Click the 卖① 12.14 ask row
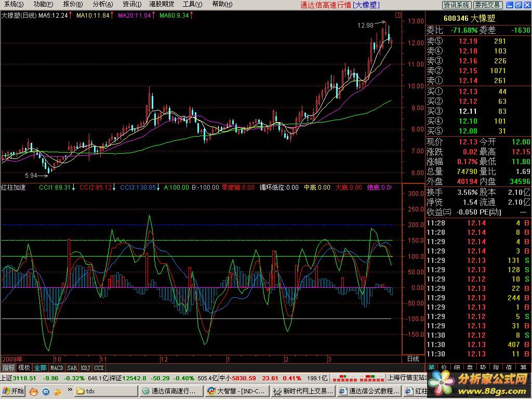 click(478, 81)
